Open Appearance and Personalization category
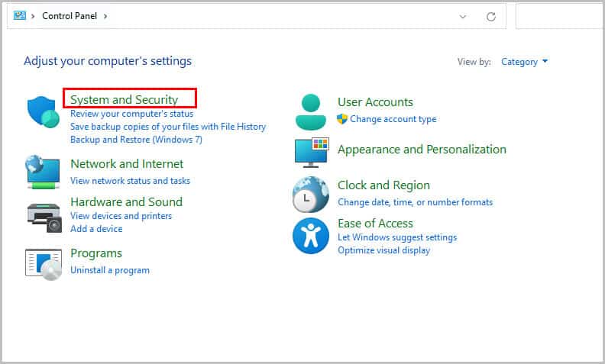 click(x=422, y=150)
